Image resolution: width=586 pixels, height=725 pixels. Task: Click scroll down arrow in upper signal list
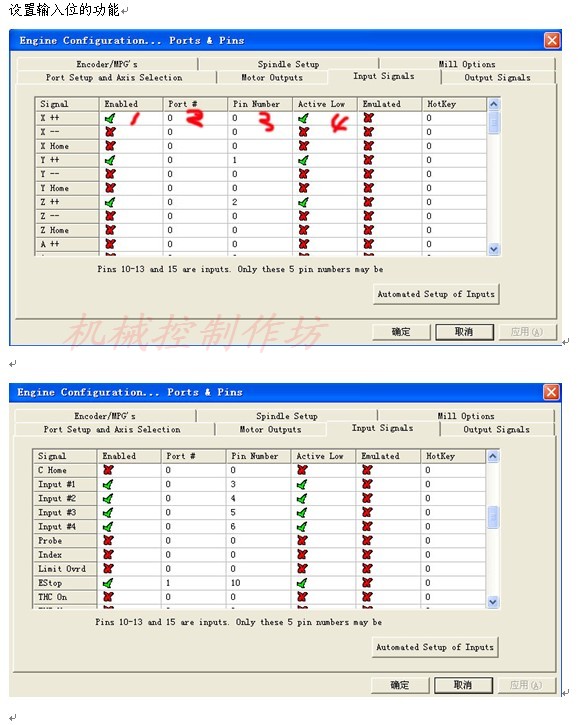click(493, 249)
